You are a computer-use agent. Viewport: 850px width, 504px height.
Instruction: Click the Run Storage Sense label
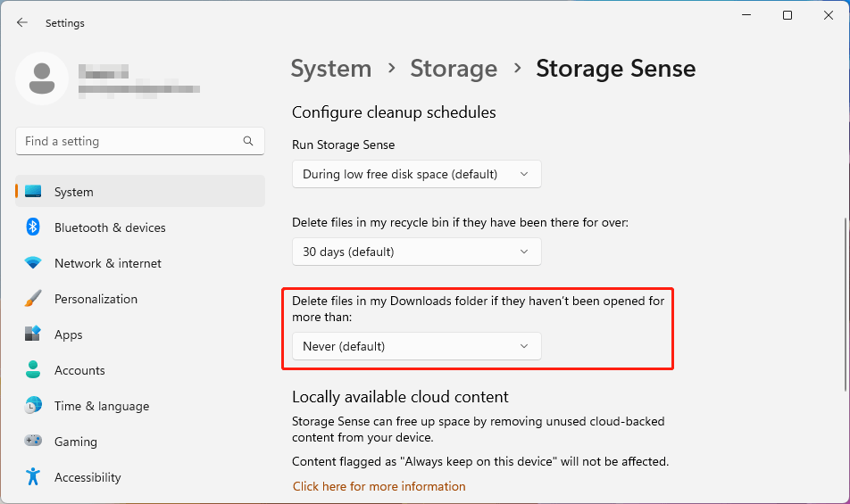343,145
